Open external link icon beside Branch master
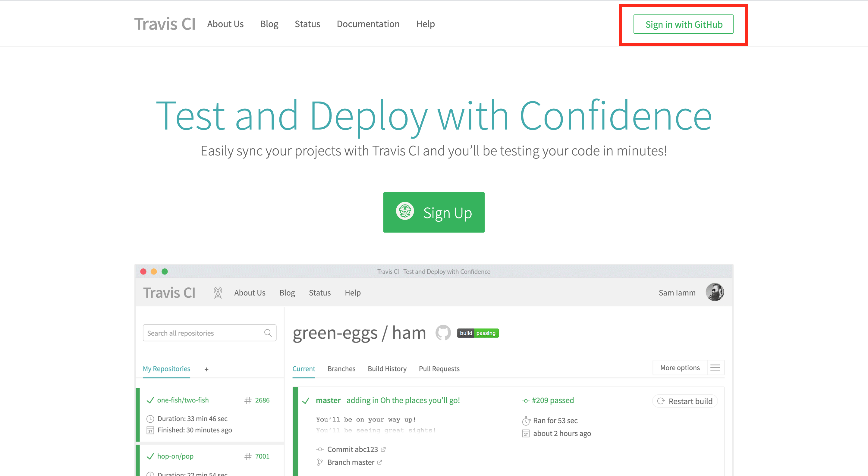This screenshot has width=868, height=476. [x=380, y=462]
